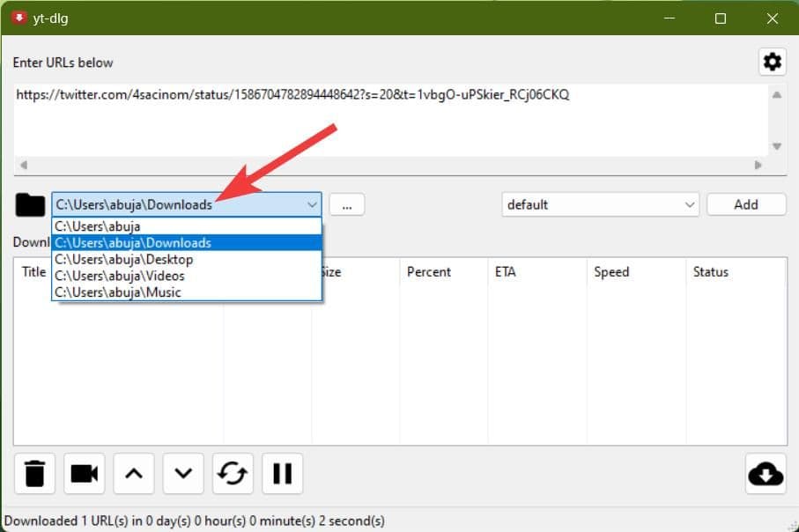Click the reload circular arrows icon

point(233,473)
